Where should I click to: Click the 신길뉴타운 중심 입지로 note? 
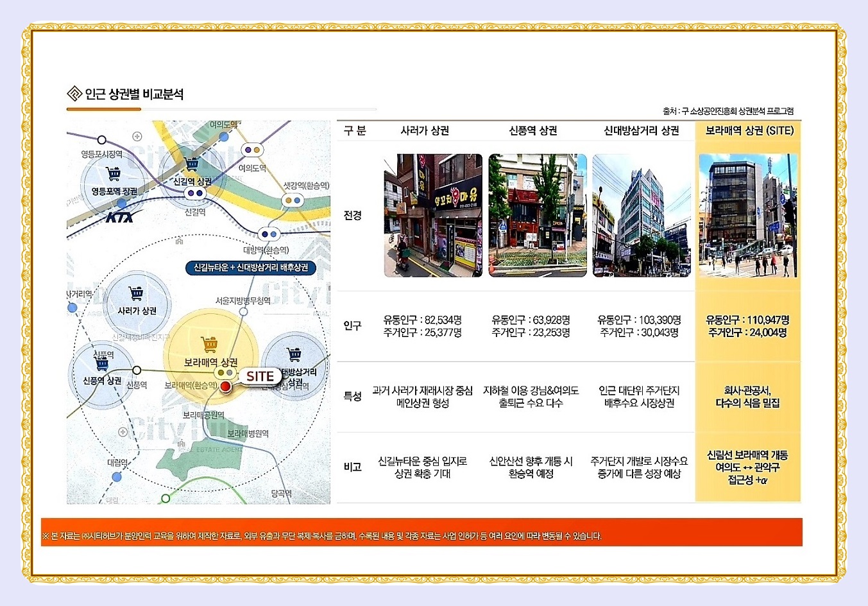point(422,461)
